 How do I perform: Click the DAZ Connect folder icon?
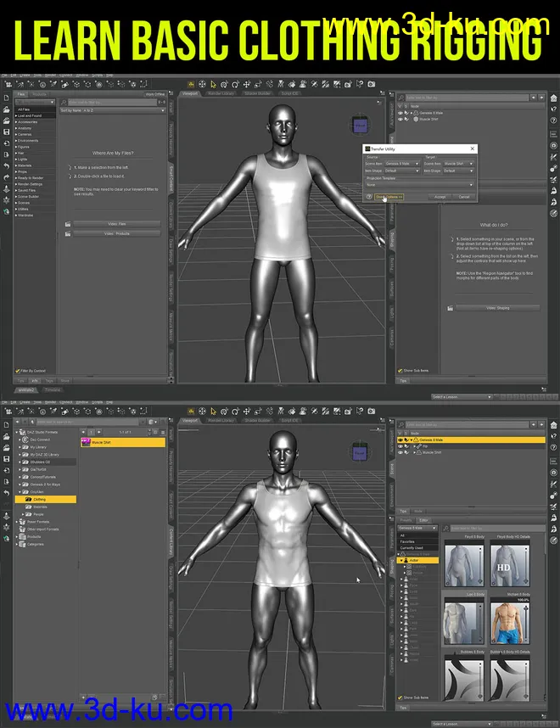(24, 440)
